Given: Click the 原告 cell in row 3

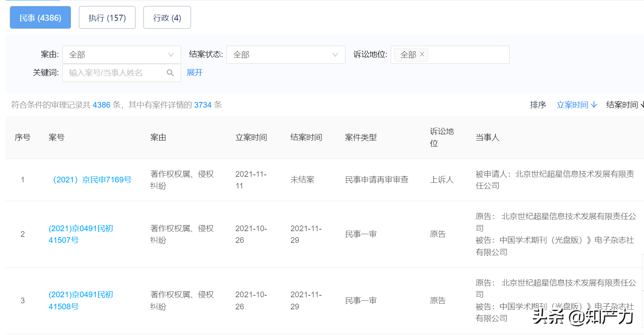Looking at the screenshot, I should pyautogui.click(x=438, y=301).
